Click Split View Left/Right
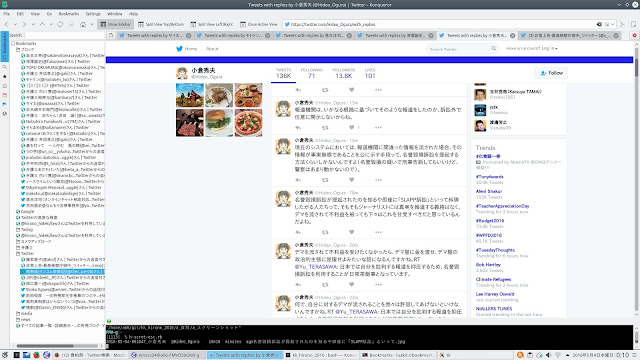The width and height of the screenshot is (640, 360). pos(212,24)
